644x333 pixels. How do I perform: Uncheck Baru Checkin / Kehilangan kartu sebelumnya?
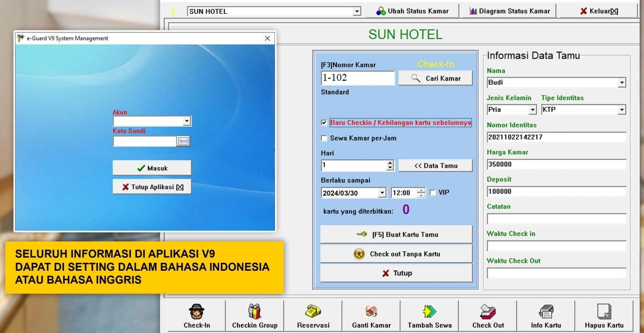324,123
